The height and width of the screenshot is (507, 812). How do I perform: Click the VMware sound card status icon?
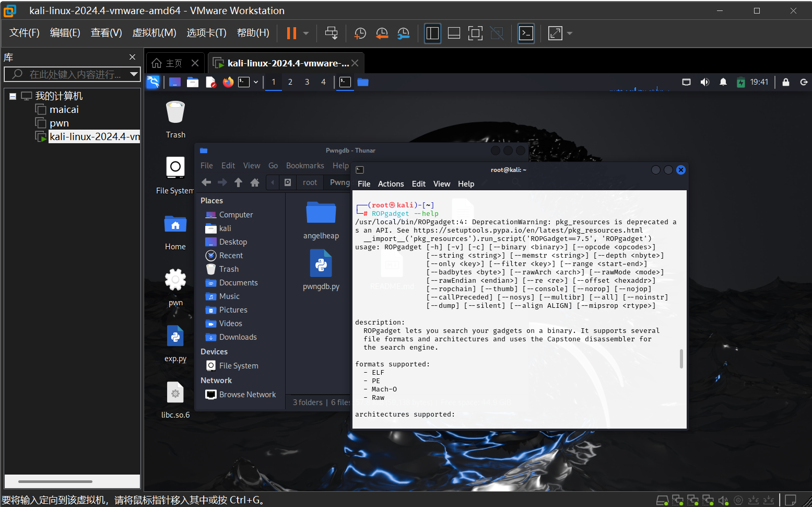pyautogui.click(x=723, y=500)
